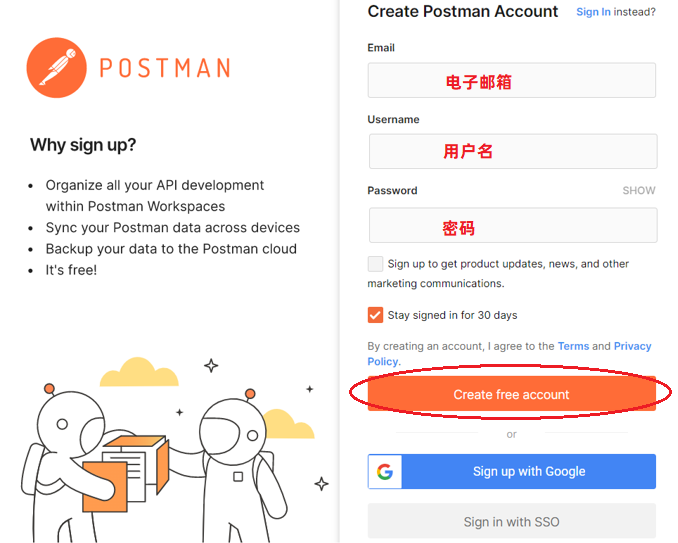Click the yellow cloud above astronauts
Screen dimensions: 678x543
click(x=139, y=372)
